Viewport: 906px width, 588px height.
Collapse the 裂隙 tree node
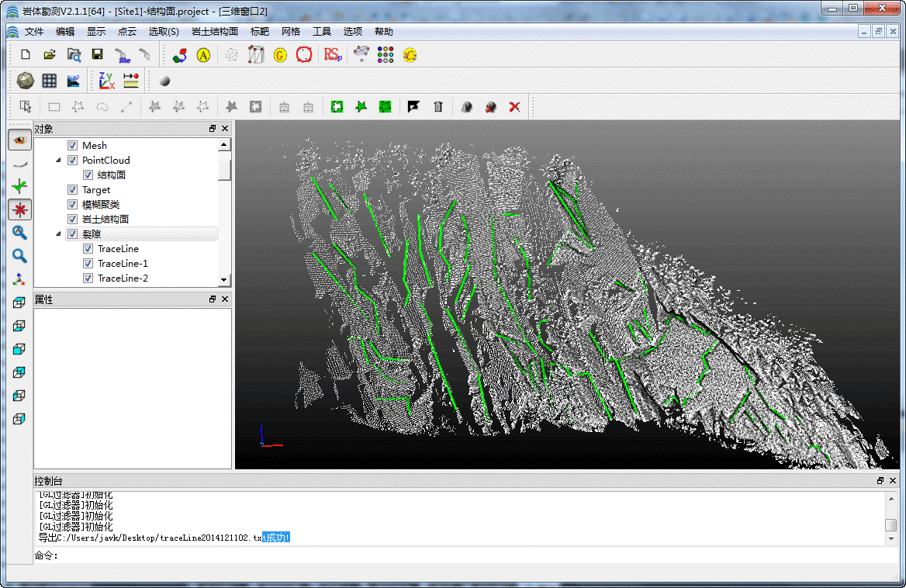point(58,234)
